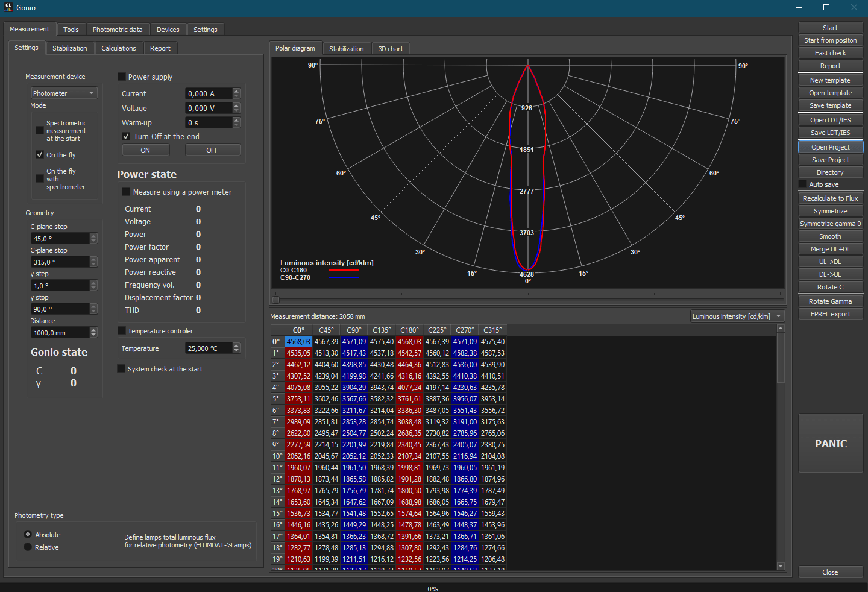Click Start from positon button

coord(831,40)
